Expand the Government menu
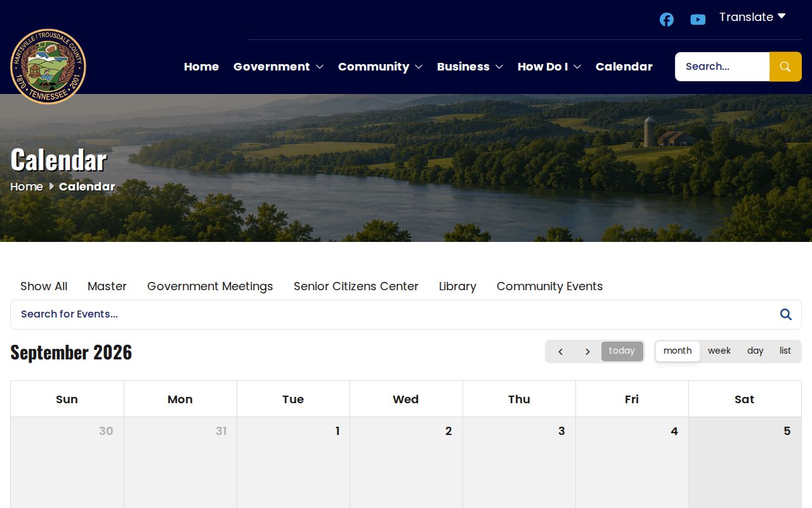Image resolution: width=812 pixels, height=508 pixels. tap(278, 67)
